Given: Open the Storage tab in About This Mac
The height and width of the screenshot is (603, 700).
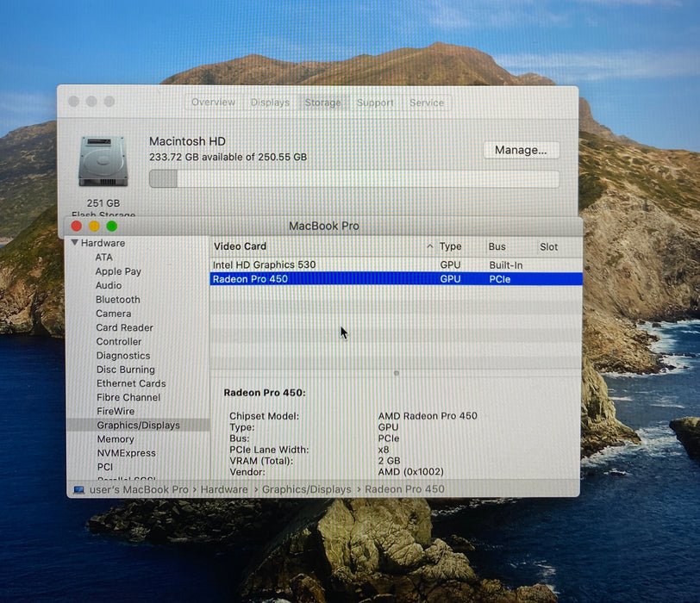Looking at the screenshot, I should [x=322, y=103].
